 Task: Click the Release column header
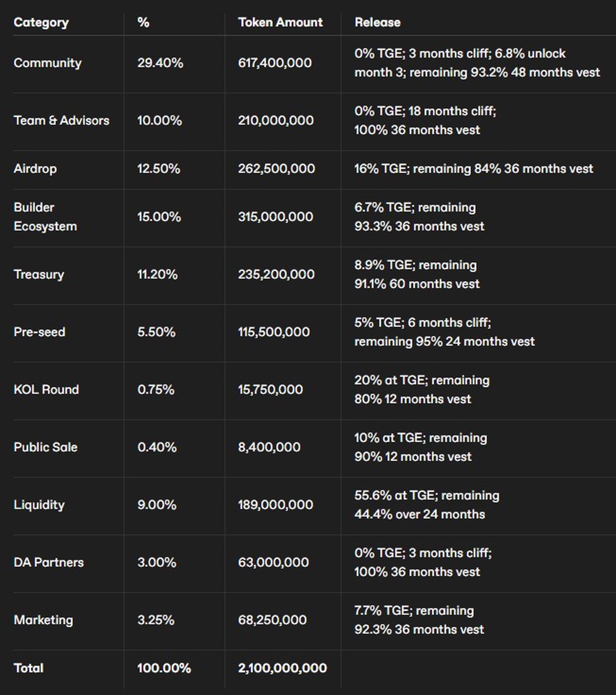pos(377,22)
